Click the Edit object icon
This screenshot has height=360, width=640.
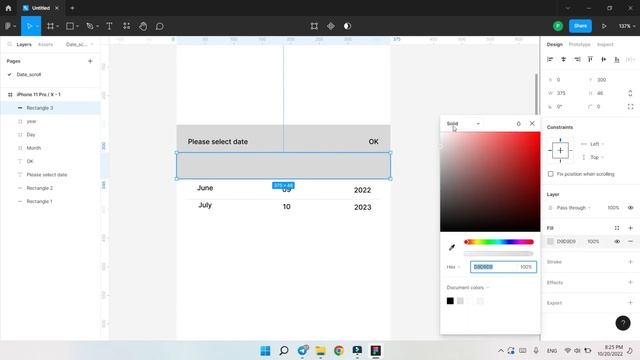314,26
